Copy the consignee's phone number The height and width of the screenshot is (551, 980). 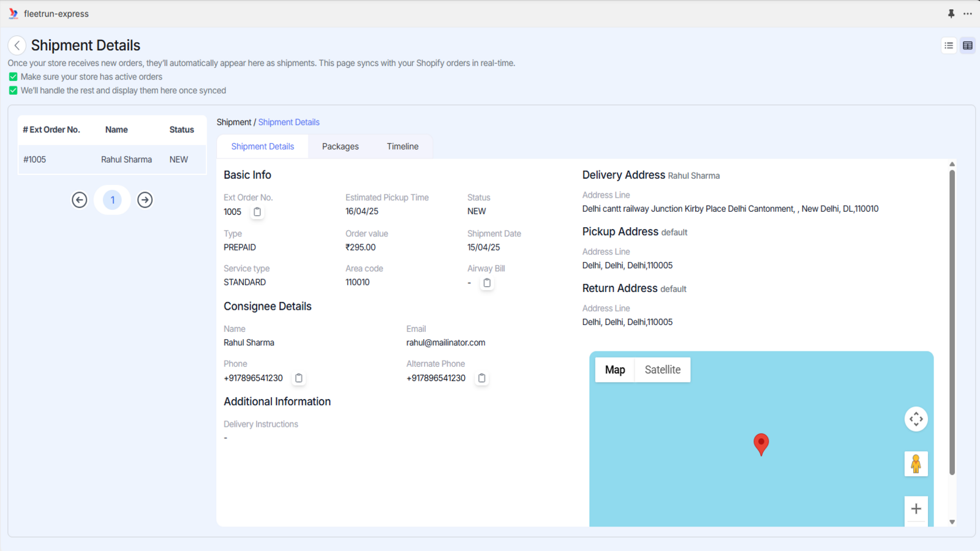click(298, 378)
